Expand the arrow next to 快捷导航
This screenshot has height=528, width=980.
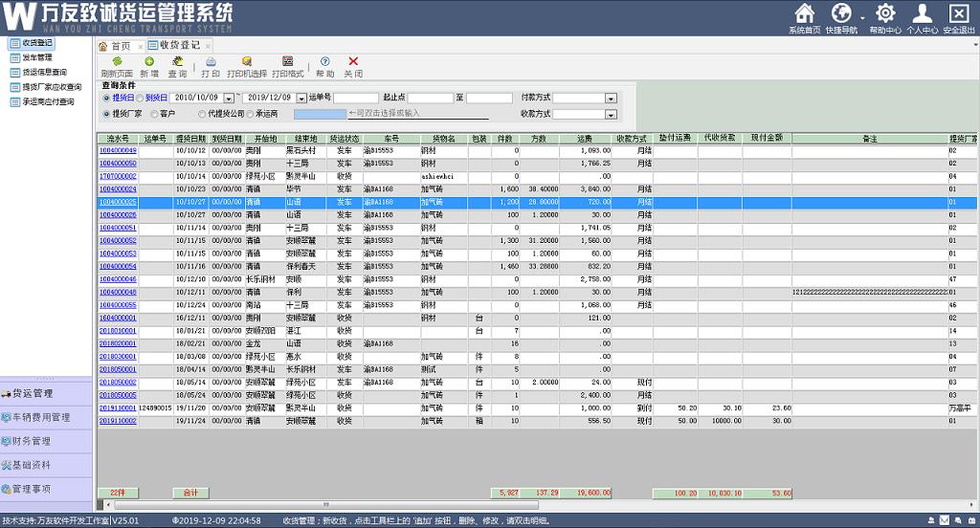(862, 18)
